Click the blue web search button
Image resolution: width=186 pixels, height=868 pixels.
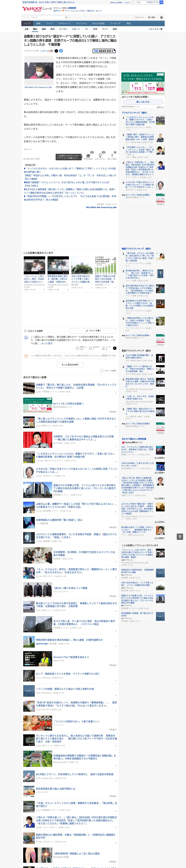(x=161, y=2)
